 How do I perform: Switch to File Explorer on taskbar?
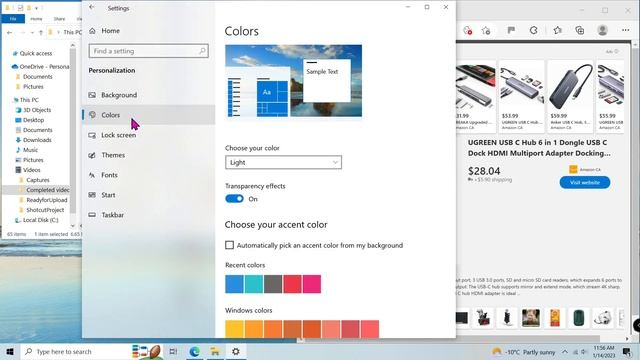coord(215,351)
